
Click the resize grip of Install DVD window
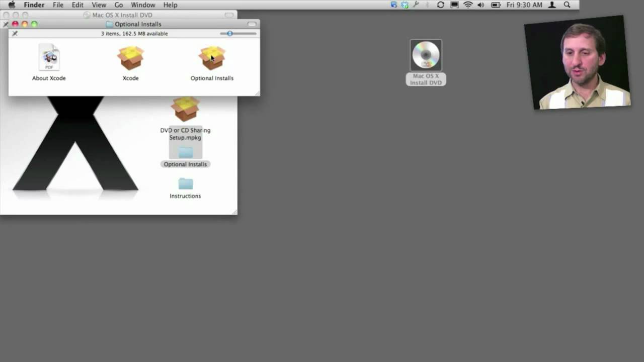pyautogui.click(x=234, y=212)
